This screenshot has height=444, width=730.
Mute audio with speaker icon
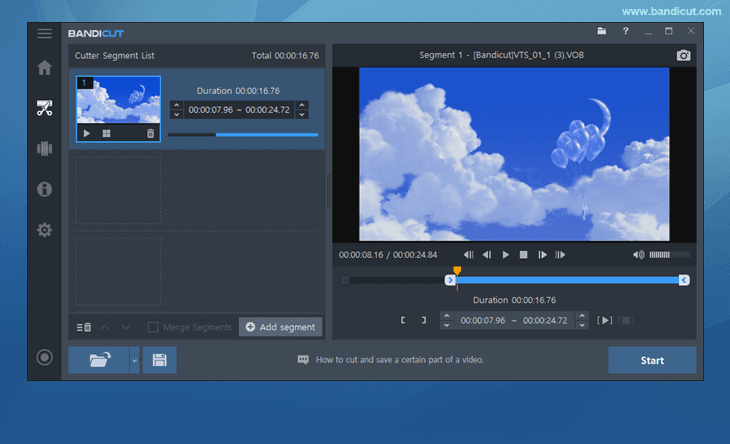click(x=638, y=255)
